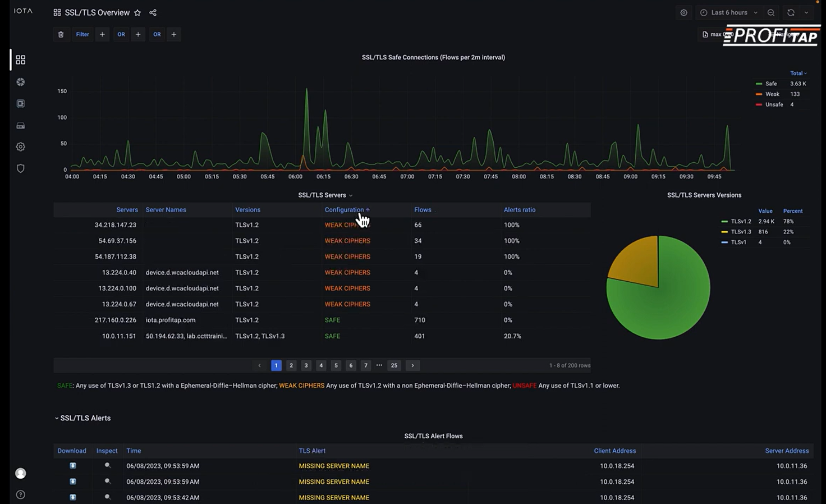Sort by Configuration column header
Image resolution: width=826 pixels, height=504 pixels.
(345, 210)
